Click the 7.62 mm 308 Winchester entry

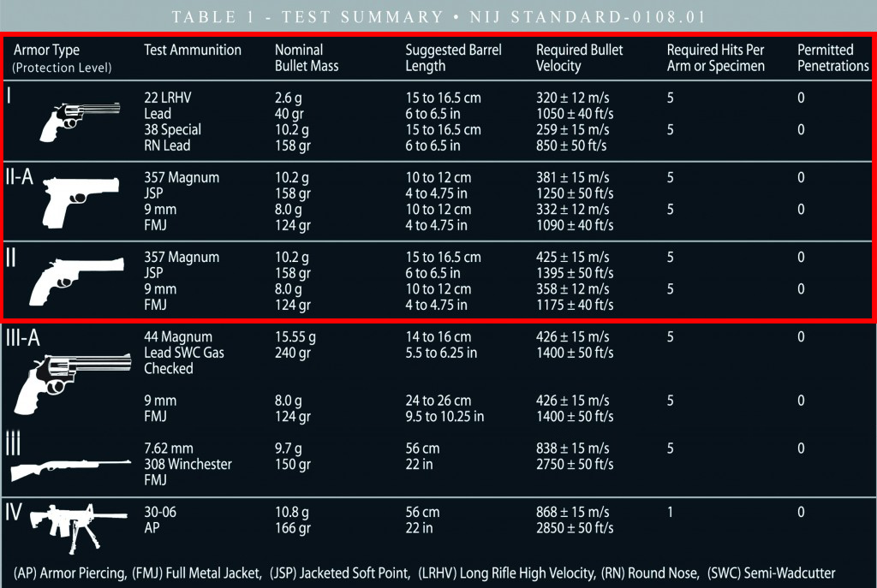click(188, 464)
